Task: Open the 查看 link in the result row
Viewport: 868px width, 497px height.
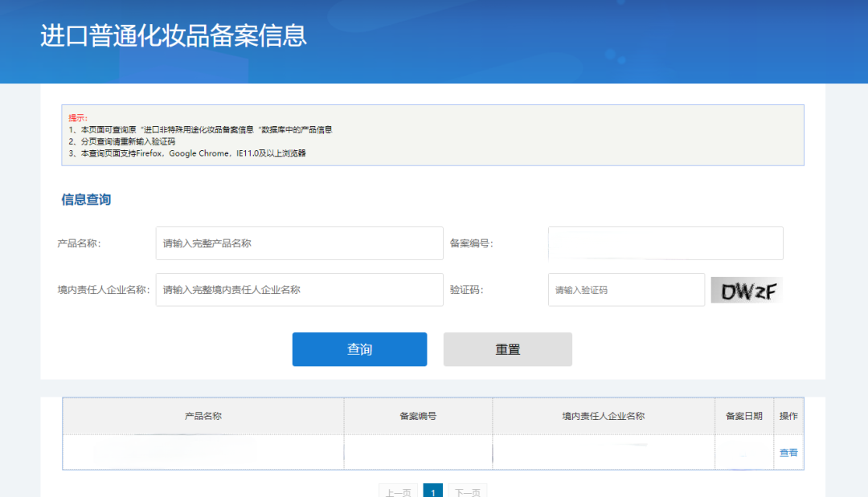Action: point(788,453)
